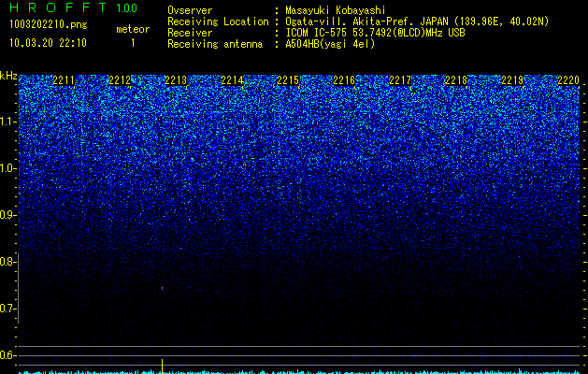Click the 0.8 kHz frequency axis label

pyautogui.click(x=8, y=262)
